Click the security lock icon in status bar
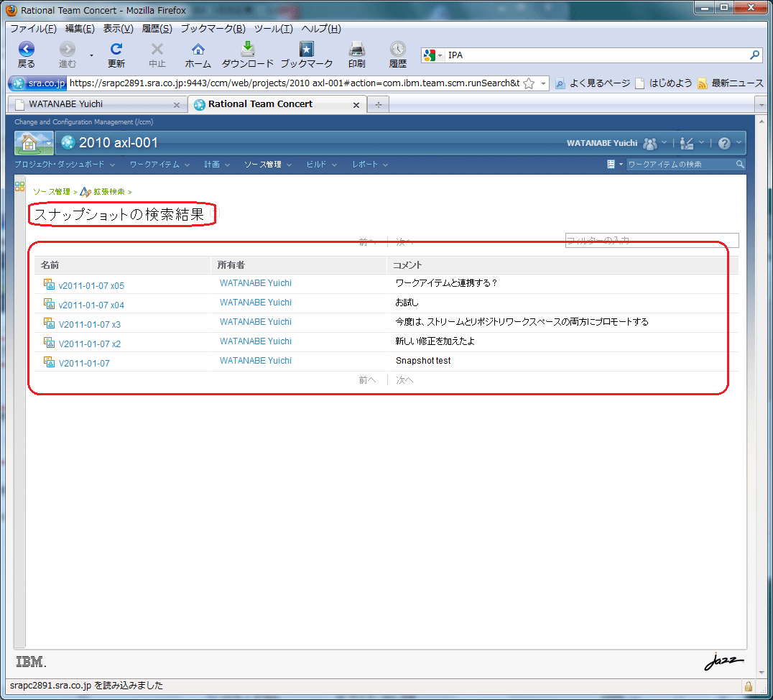 749,686
